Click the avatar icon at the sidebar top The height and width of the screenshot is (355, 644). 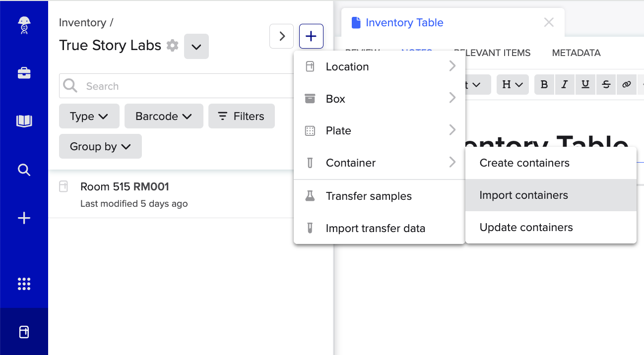click(24, 24)
